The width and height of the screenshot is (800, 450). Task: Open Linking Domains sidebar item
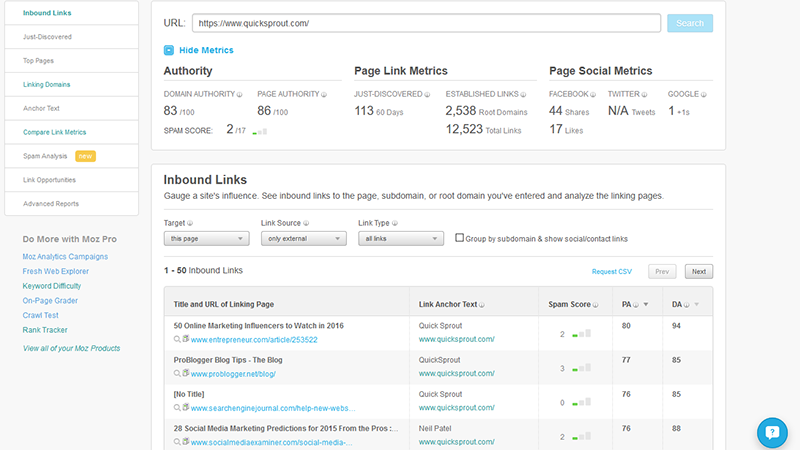coord(71,85)
